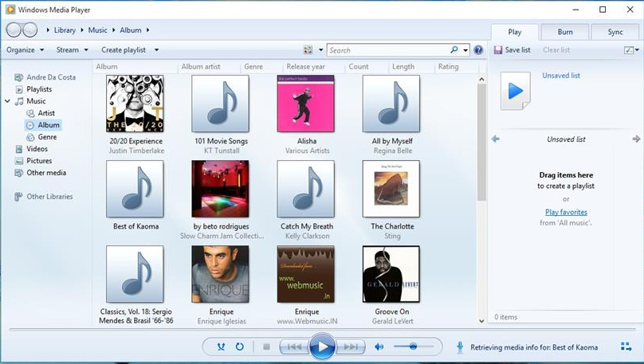Click the Save list button
Image resolution: width=644 pixels, height=364 pixels.
(x=512, y=50)
